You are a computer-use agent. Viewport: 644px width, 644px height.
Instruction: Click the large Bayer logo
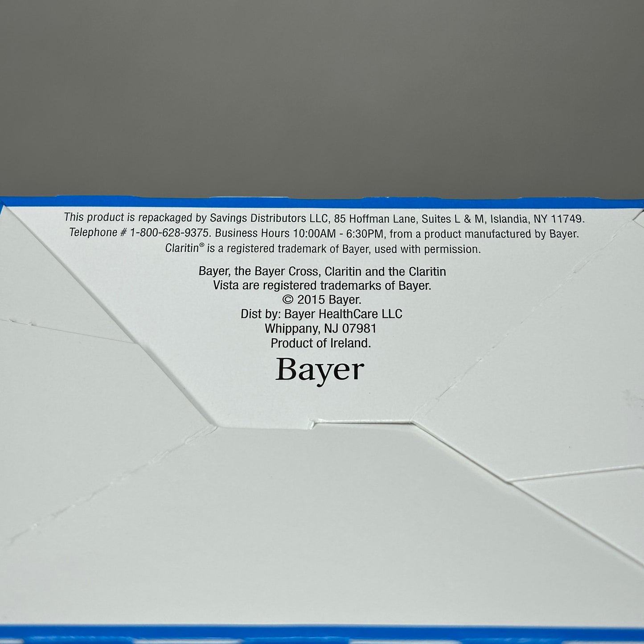320,370
